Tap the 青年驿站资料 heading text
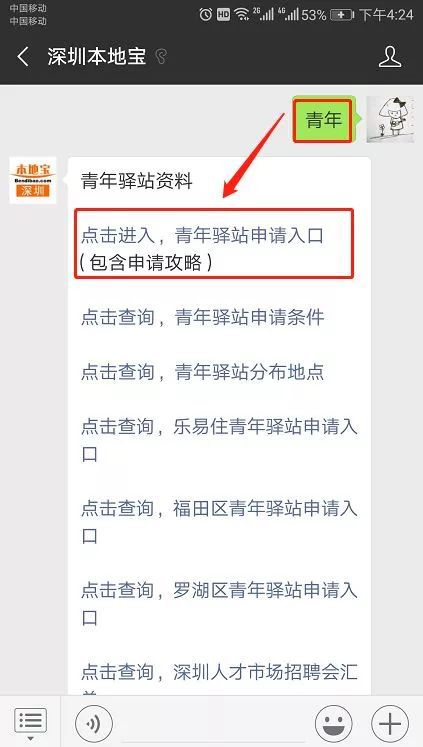This screenshot has height=747, width=423. coord(137,181)
